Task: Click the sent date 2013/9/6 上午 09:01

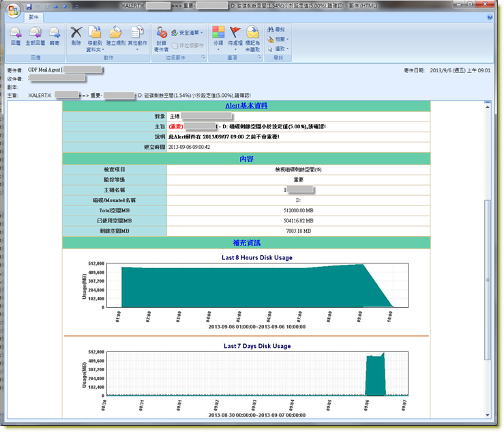Action: pos(460,70)
